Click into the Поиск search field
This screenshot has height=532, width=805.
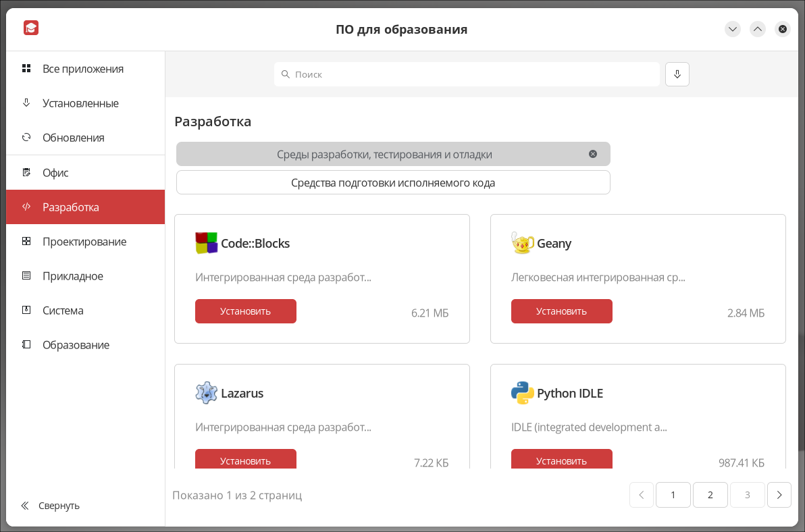coord(467,74)
